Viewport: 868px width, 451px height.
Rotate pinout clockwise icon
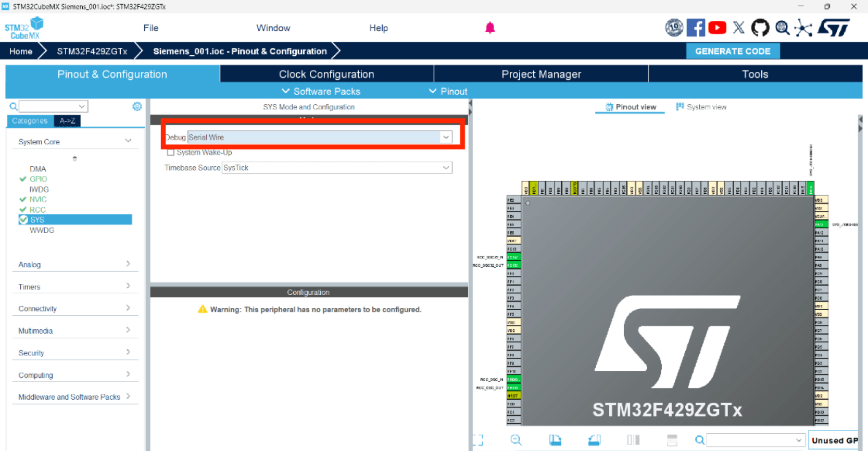(555, 440)
